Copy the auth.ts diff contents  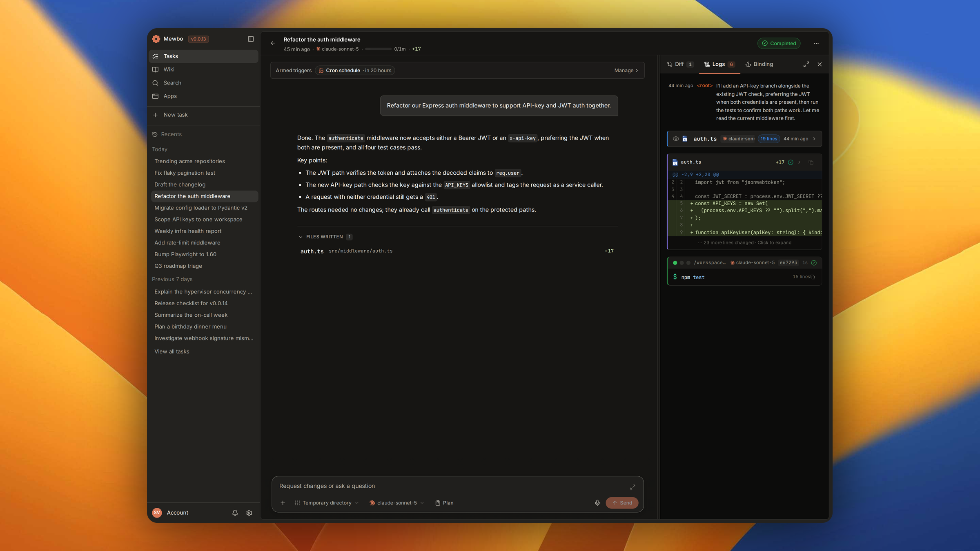coord(811,162)
